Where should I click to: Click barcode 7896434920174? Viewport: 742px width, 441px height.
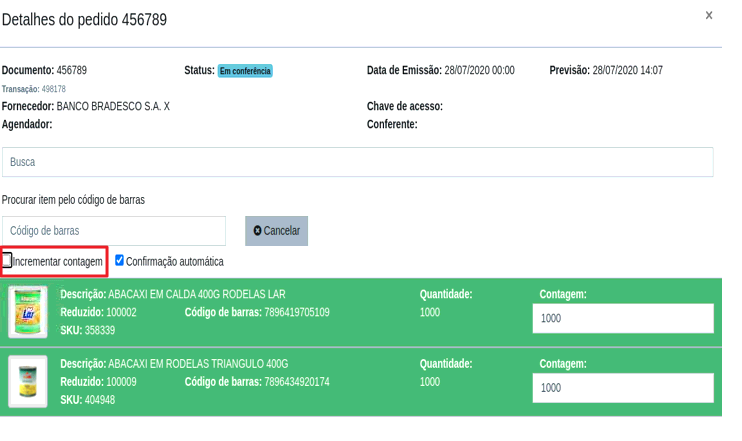297,382
